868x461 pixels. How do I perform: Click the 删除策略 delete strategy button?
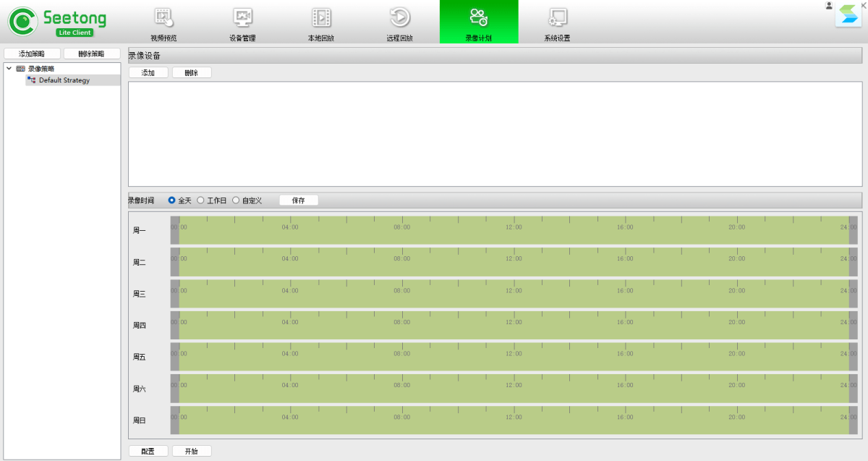pyautogui.click(x=91, y=54)
